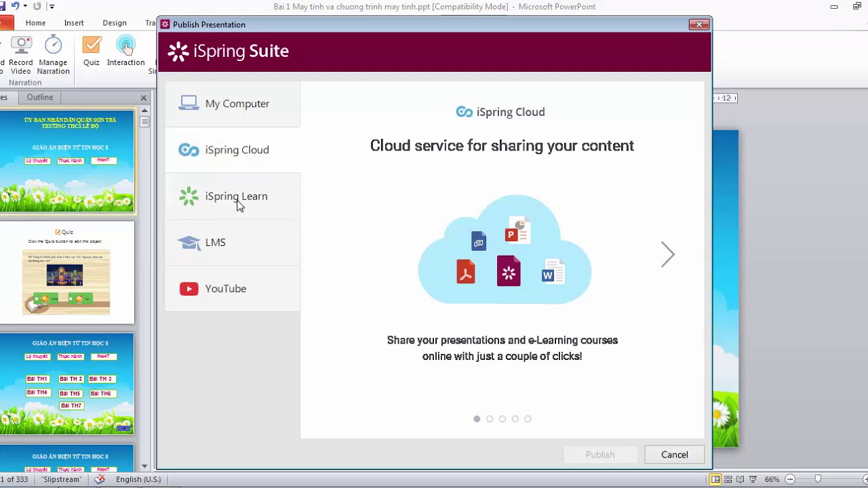
Task: Click the Quiz ribbon button
Action: tap(92, 52)
